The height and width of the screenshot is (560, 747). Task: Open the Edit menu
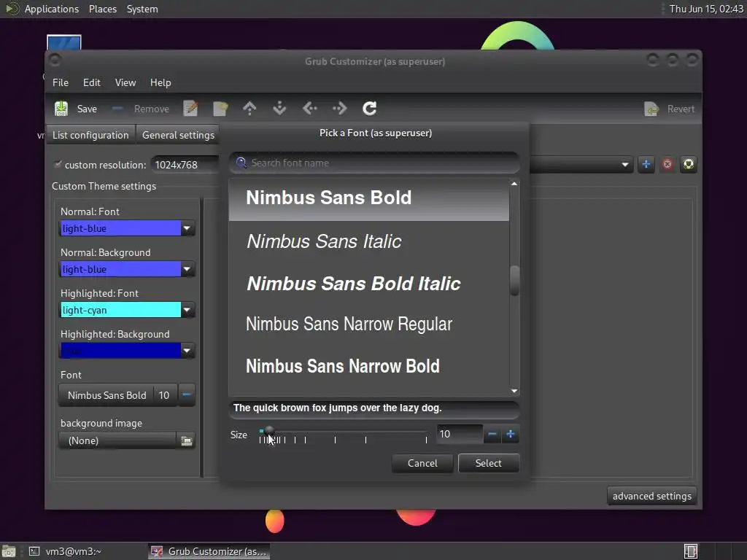pyautogui.click(x=92, y=83)
